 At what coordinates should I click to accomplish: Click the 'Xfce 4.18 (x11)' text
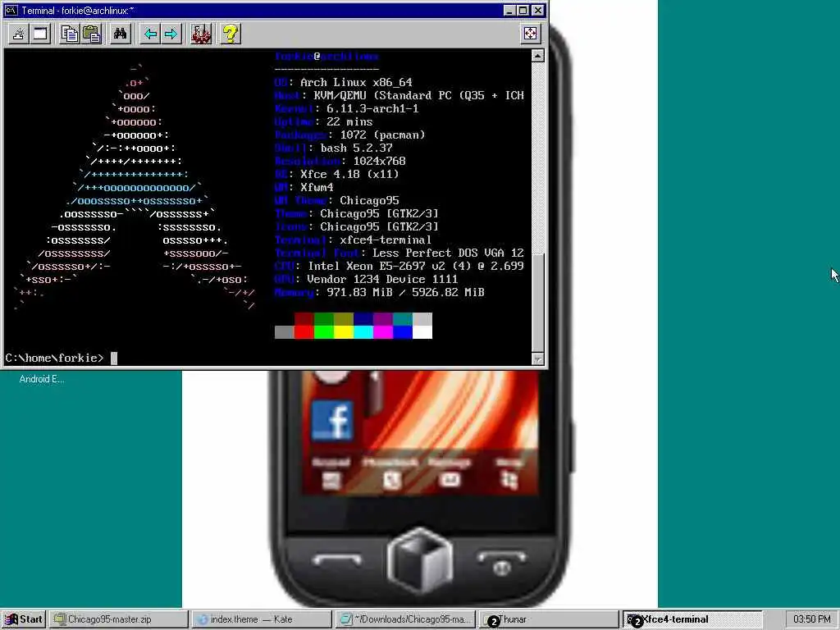pos(349,174)
